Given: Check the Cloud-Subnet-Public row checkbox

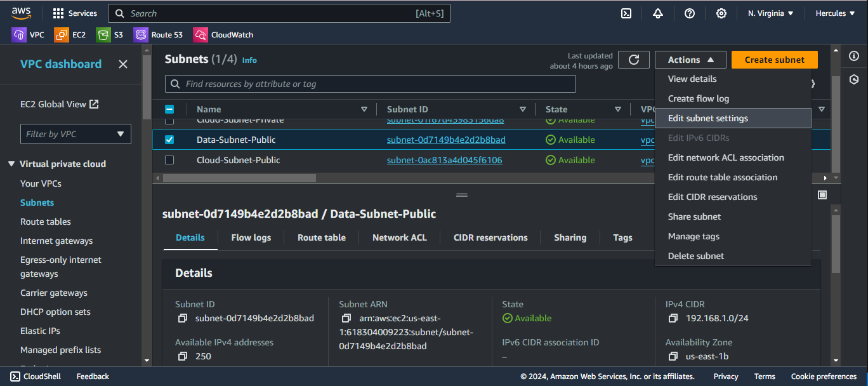Looking at the screenshot, I should point(169,160).
